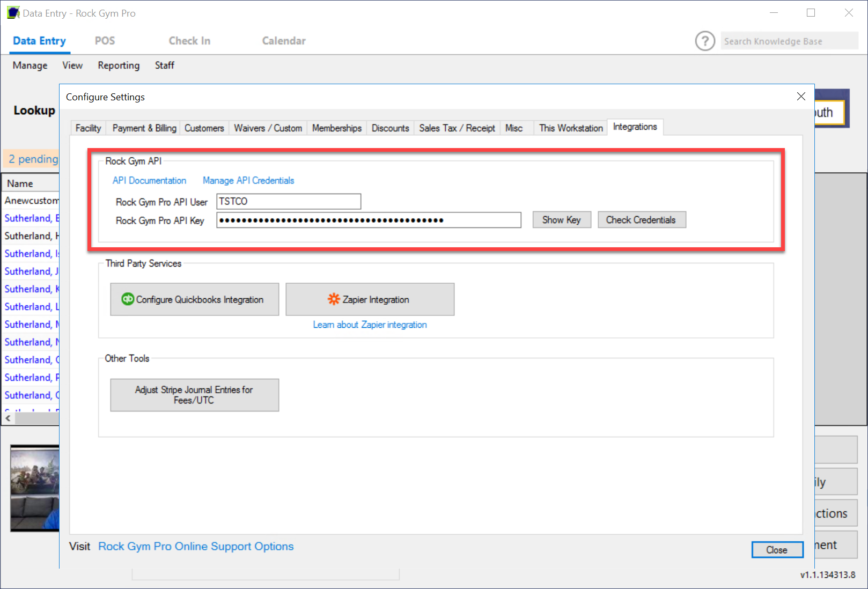Switch to the Facility tab
Screen dimensions: 868x589
click(88, 128)
